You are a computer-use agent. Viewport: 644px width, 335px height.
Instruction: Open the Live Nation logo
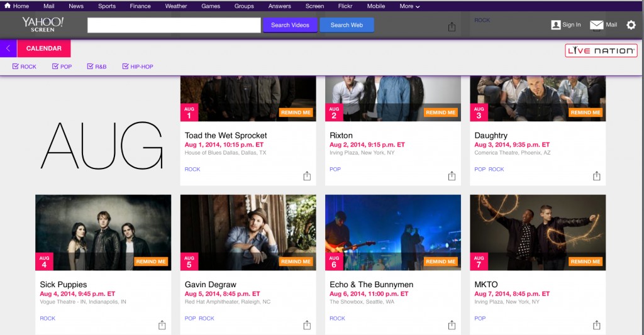[x=601, y=50]
